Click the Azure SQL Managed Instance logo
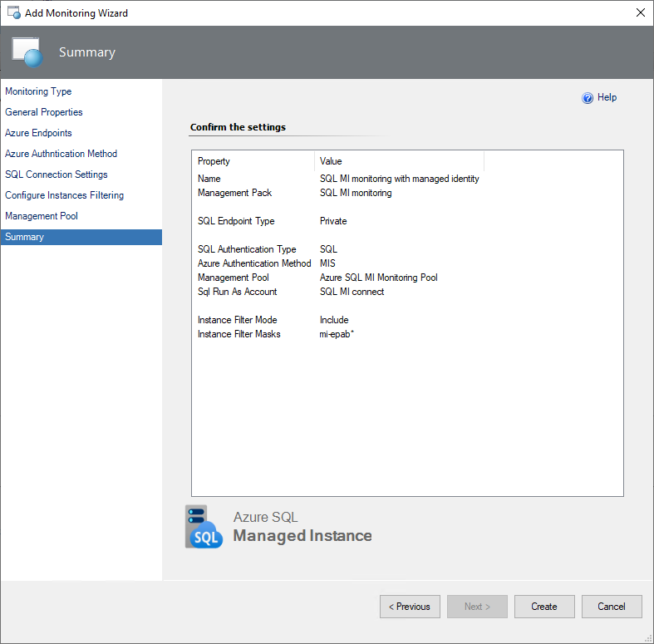Viewport: 654px width, 644px height. point(204,527)
